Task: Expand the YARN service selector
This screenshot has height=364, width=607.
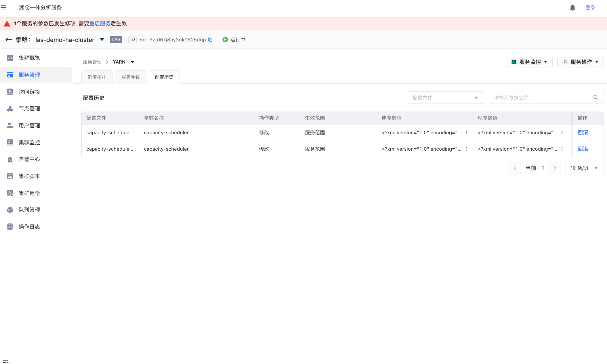Action: pos(132,62)
